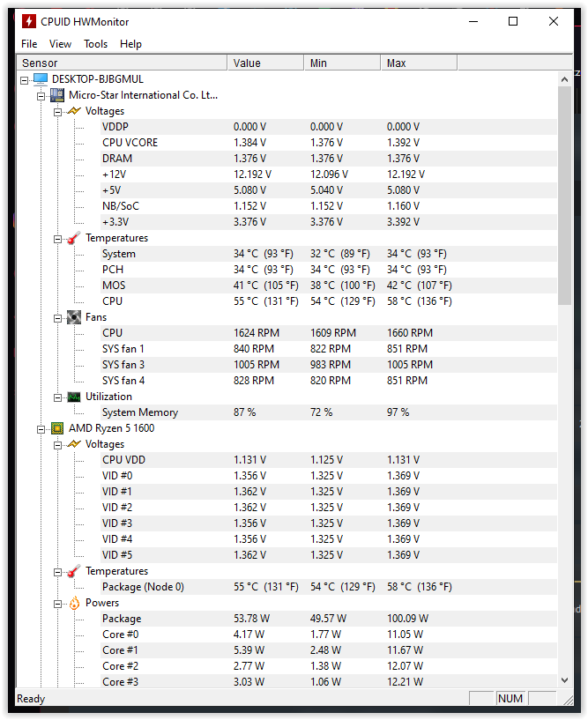Click the Micro-Star motherboard icon
The image size is (588, 720).
click(57, 95)
